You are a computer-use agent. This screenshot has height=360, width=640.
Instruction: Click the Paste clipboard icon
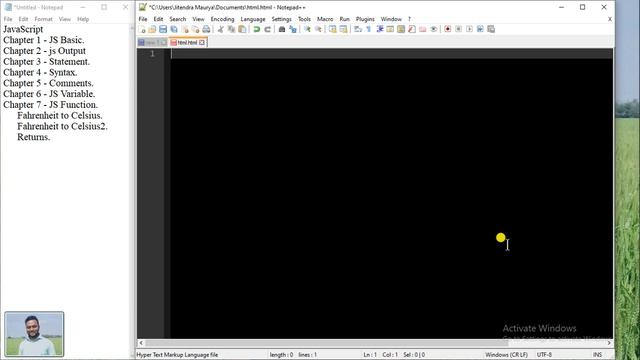242,29
